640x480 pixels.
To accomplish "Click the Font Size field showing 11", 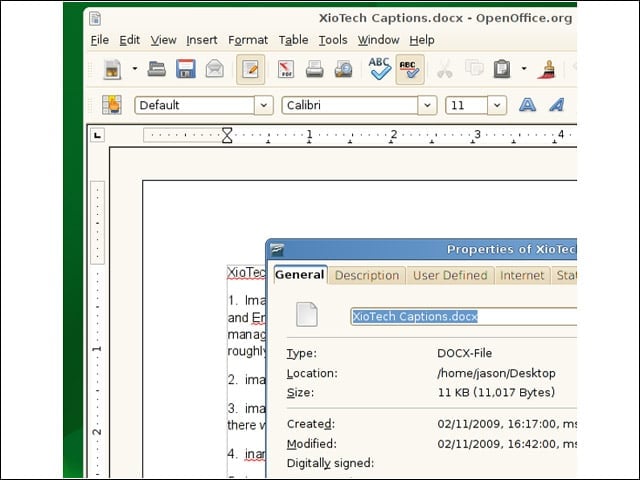I will (x=467, y=105).
